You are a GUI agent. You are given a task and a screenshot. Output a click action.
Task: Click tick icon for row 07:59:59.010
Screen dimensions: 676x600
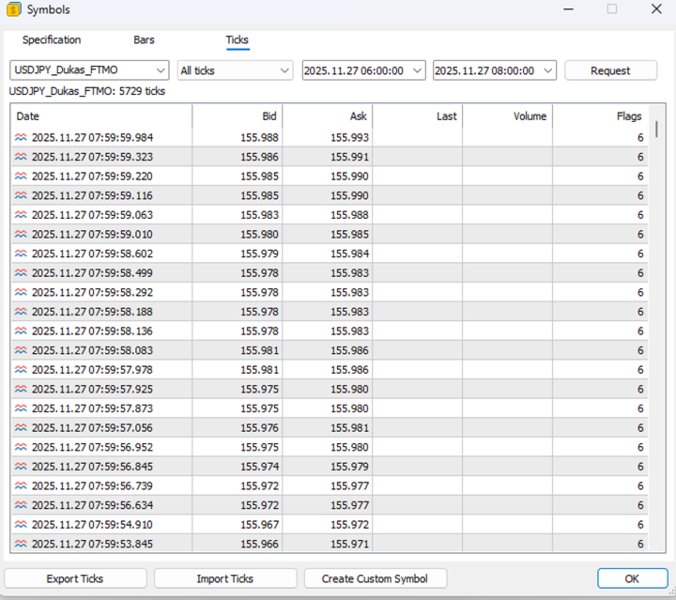click(x=21, y=234)
